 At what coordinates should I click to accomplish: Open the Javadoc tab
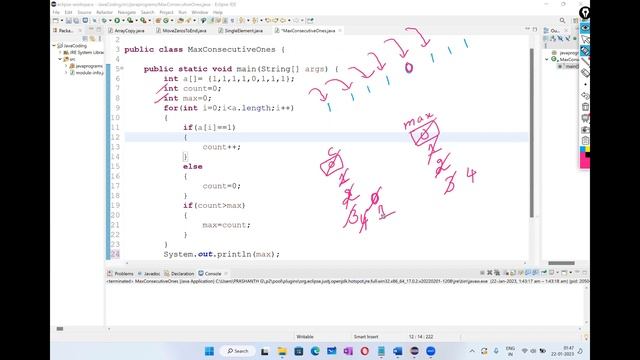[x=149, y=273]
